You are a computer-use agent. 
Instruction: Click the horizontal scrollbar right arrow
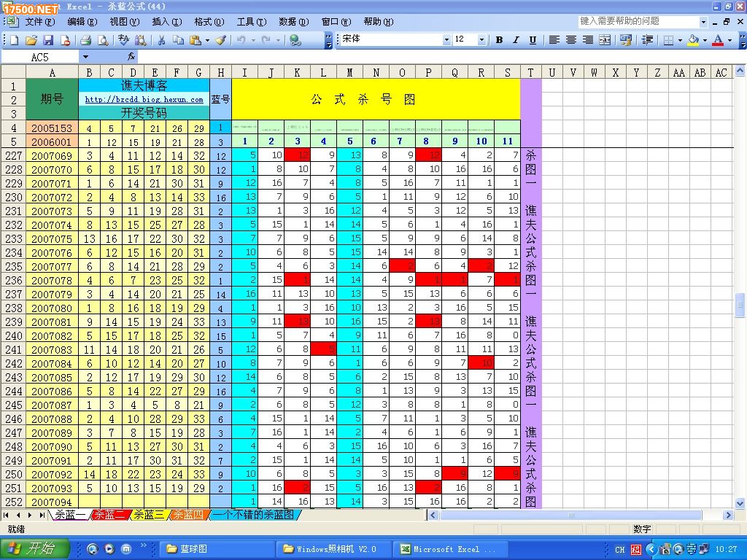727,515
